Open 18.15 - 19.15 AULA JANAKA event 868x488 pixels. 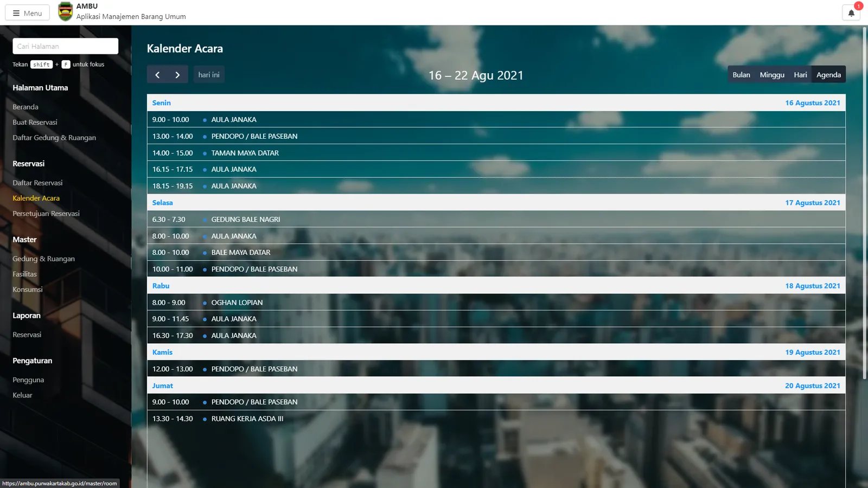point(496,186)
